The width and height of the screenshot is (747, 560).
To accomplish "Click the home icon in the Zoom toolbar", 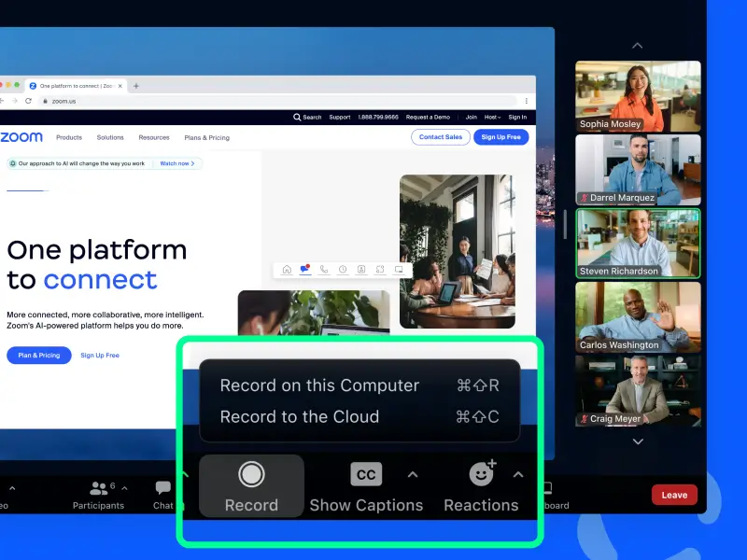I will pyautogui.click(x=288, y=269).
